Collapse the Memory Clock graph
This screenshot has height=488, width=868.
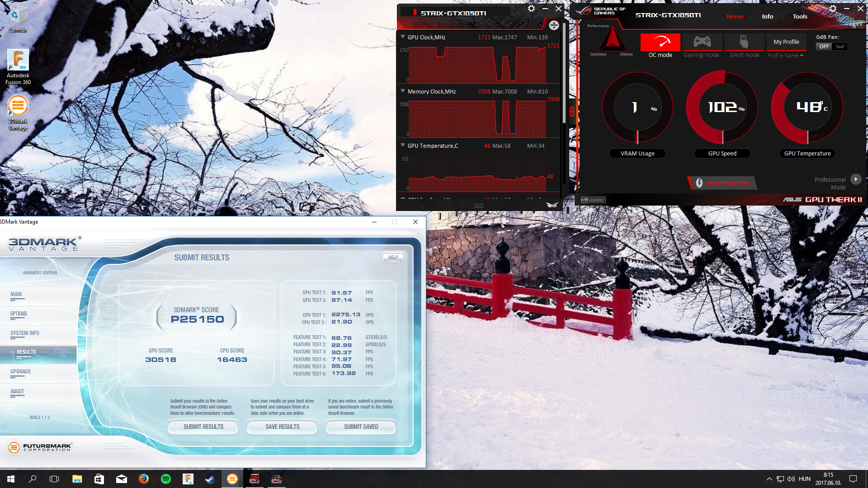[403, 91]
